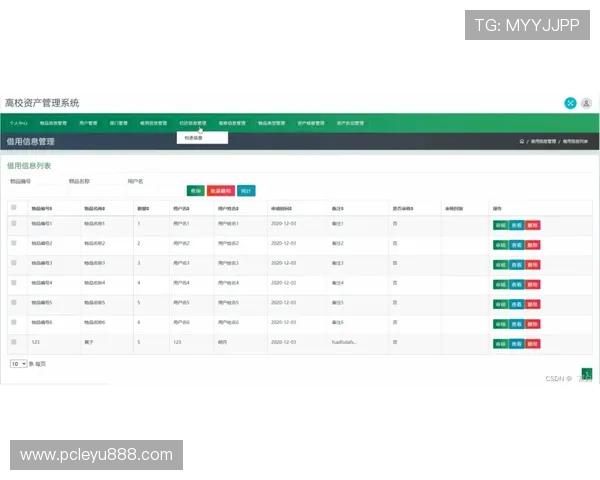Check the checkbox for row 123
This screenshot has width=600, height=480.
click(x=14, y=342)
